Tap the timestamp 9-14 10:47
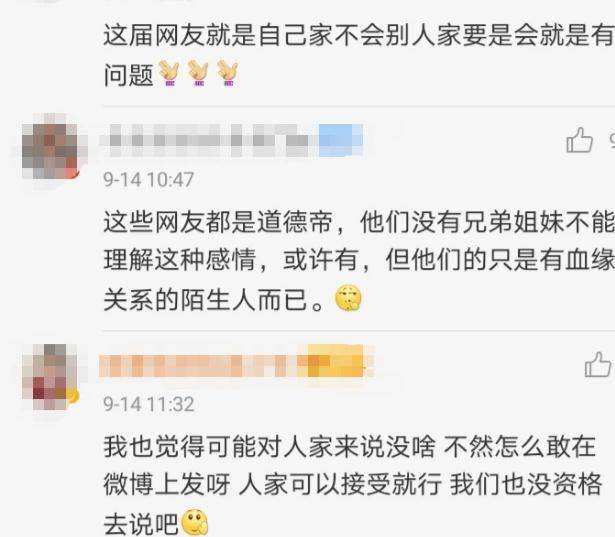The width and height of the screenshot is (615, 537). 149,180
